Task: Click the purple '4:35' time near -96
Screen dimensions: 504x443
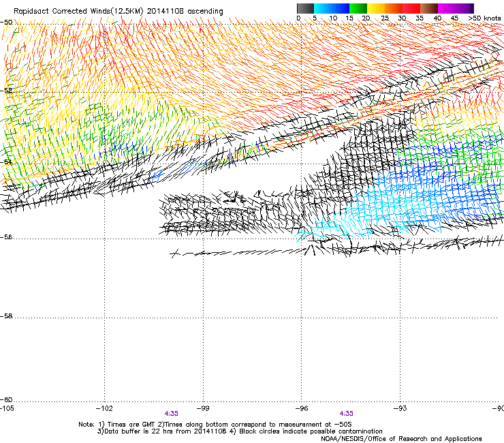Action: pyautogui.click(x=346, y=414)
